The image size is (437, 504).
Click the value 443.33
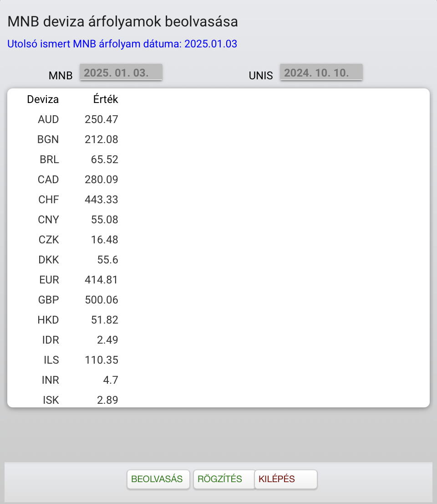click(102, 200)
